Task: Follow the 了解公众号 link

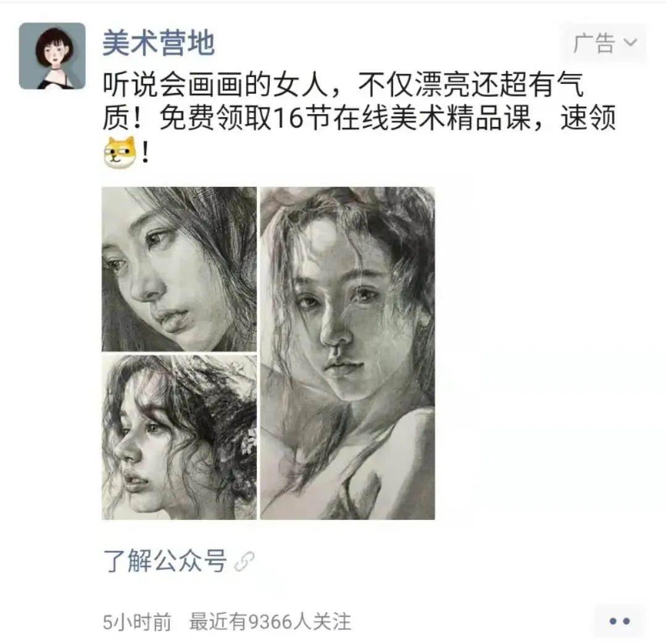Action: 165,561
